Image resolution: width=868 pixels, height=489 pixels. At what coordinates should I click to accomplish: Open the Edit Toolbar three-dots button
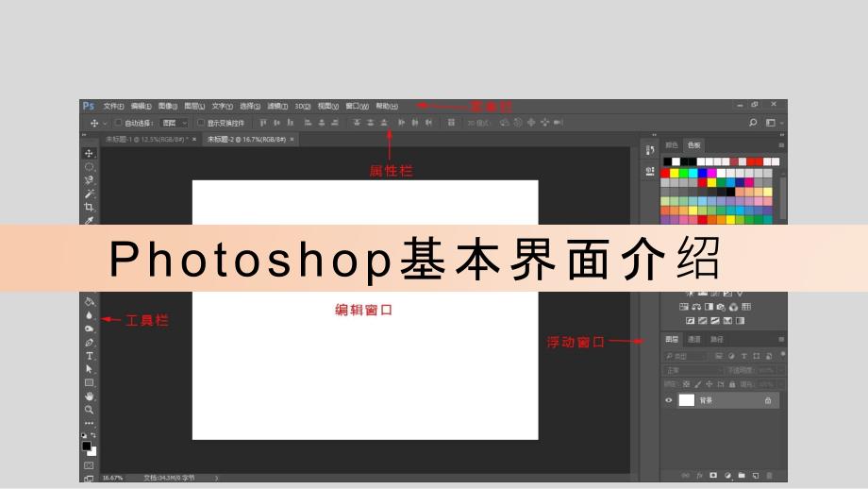pyautogui.click(x=89, y=423)
